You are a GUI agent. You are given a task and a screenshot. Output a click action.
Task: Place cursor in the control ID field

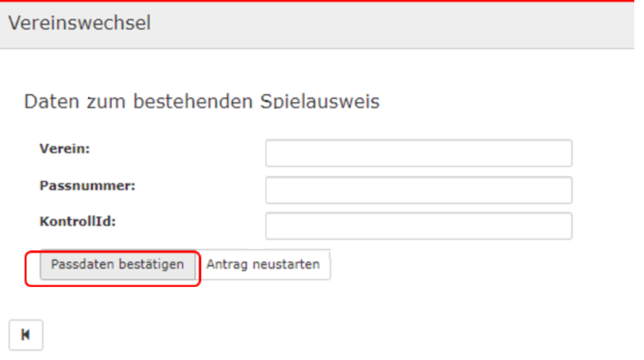[x=418, y=227]
